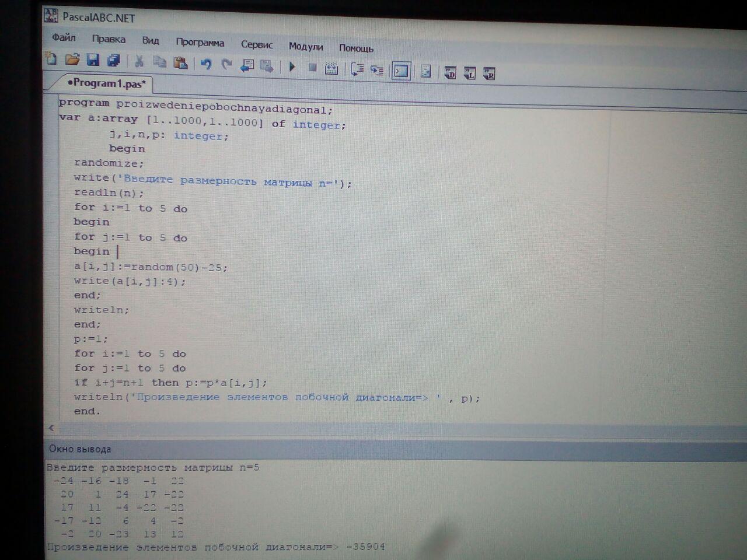Open the Сервис menu
Screen dimensions: 747x560
click(x=257, y=44)
